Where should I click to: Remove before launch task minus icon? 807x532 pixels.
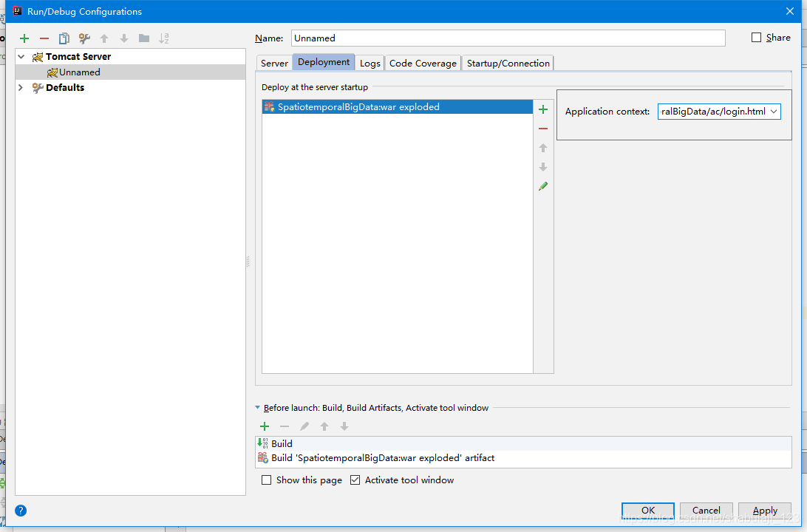tap(284, 426)
